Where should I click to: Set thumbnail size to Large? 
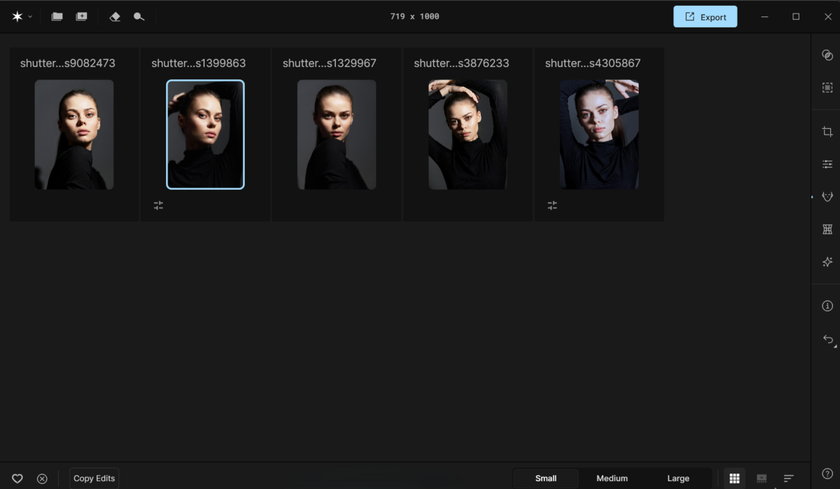click(678, 478)
